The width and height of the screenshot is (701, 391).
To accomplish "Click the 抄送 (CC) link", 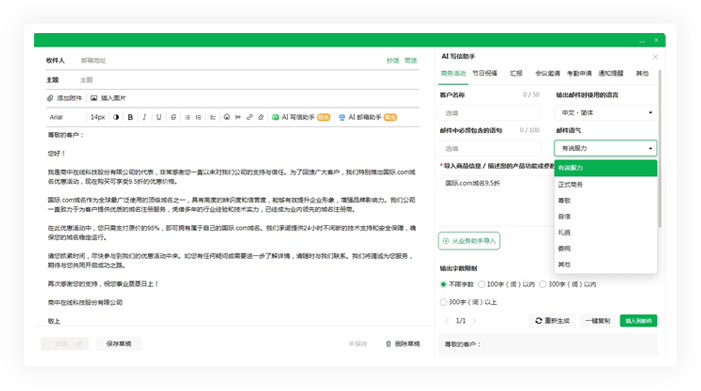I will tap(393, 60).
